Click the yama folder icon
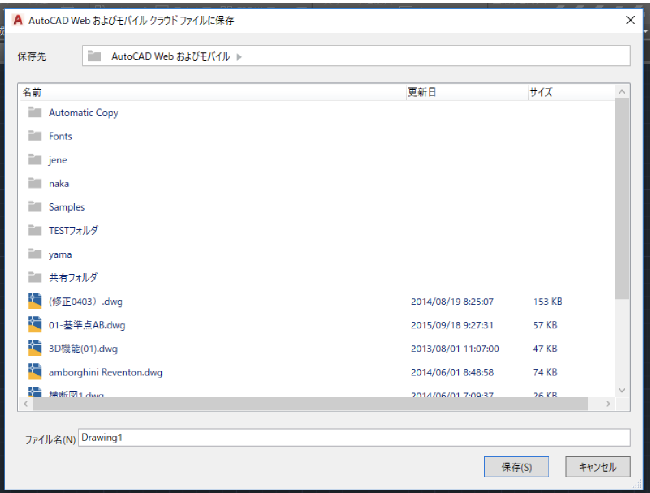The height and width of the screenshot is (493, 650). tap(34, 254)
